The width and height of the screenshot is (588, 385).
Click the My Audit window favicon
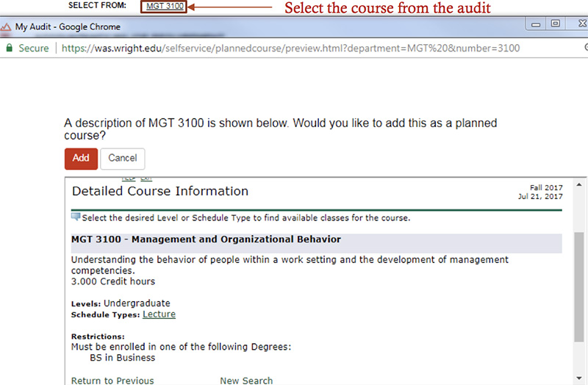(x=7, y=27)
